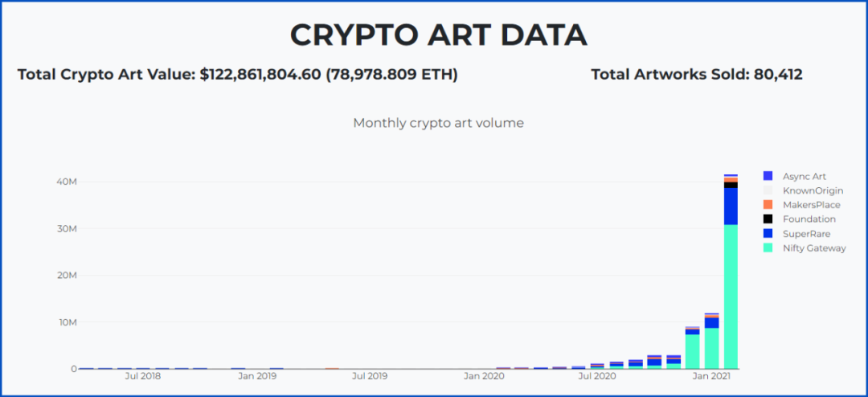The width and height of the screenshot is (868, 397).
Task: Click the CRYPTO ART DATA heading
Action: point(438,35)
